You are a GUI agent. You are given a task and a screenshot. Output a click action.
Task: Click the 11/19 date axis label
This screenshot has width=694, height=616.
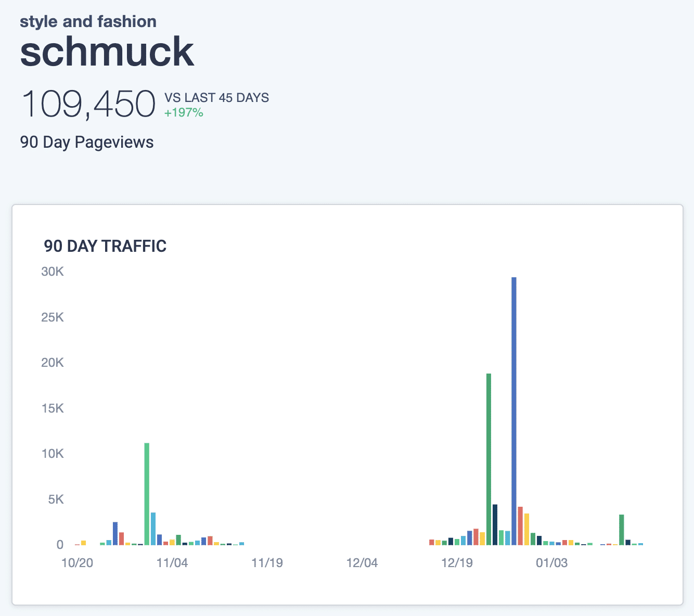tap(267, 563)
